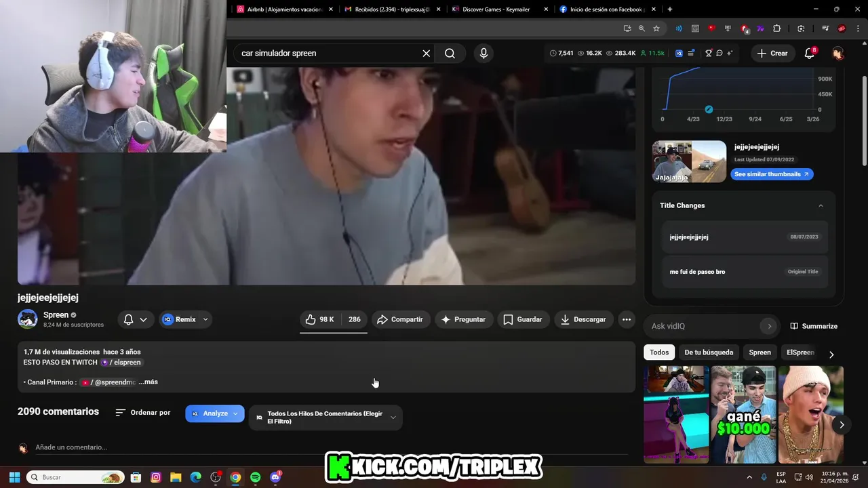Viewport: 868px width, 488px height.
Task: Open the elspreen Twitch link
Action: 121,363
